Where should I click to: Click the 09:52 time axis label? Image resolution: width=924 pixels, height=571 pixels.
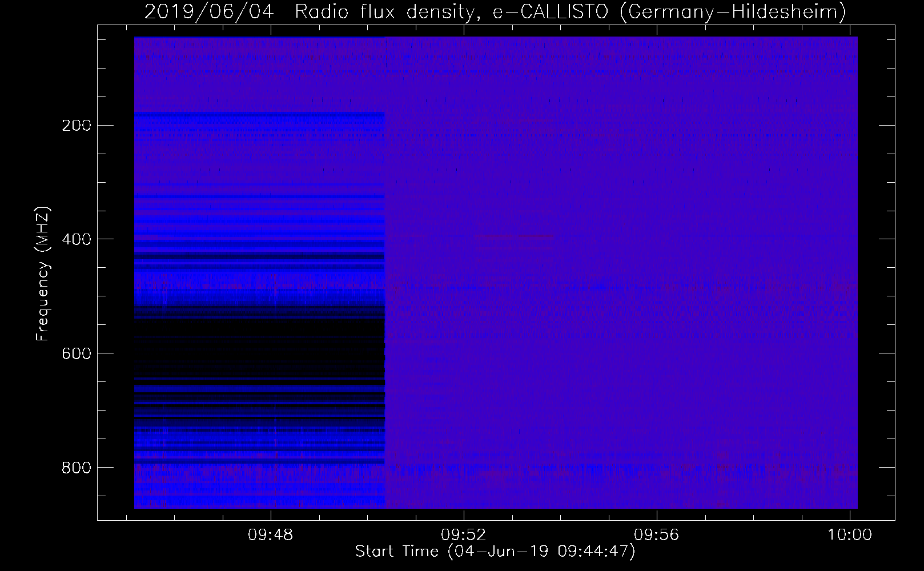click(x=463, y=535)
